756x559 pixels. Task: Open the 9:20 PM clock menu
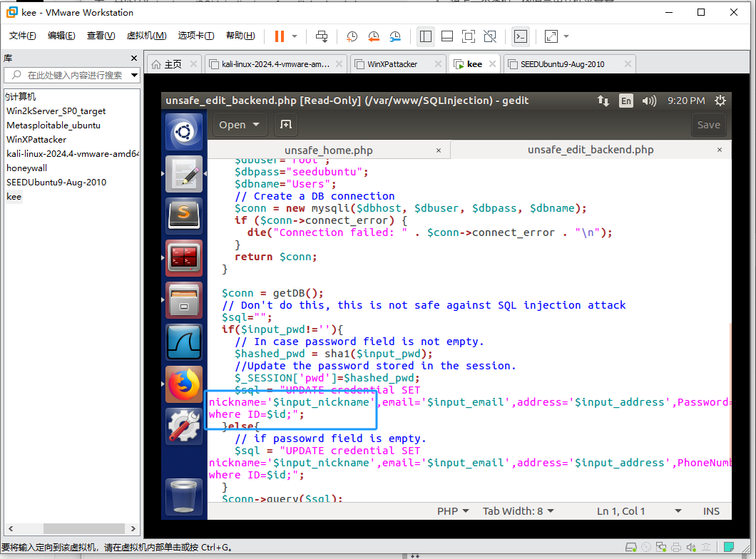point(685,101)
